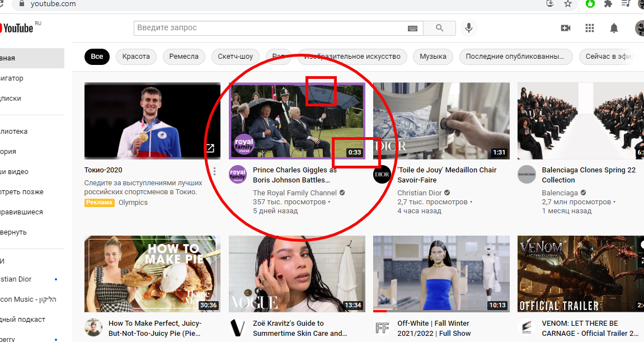Click the external link icon on Tokyo-2020 ad
Image resolution: width=644 pixels, height=342 pixels.
tap(210, 148)
